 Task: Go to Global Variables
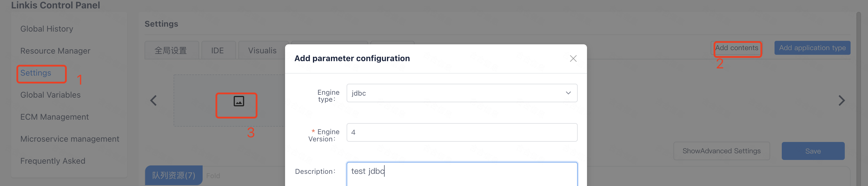point(50,95)
